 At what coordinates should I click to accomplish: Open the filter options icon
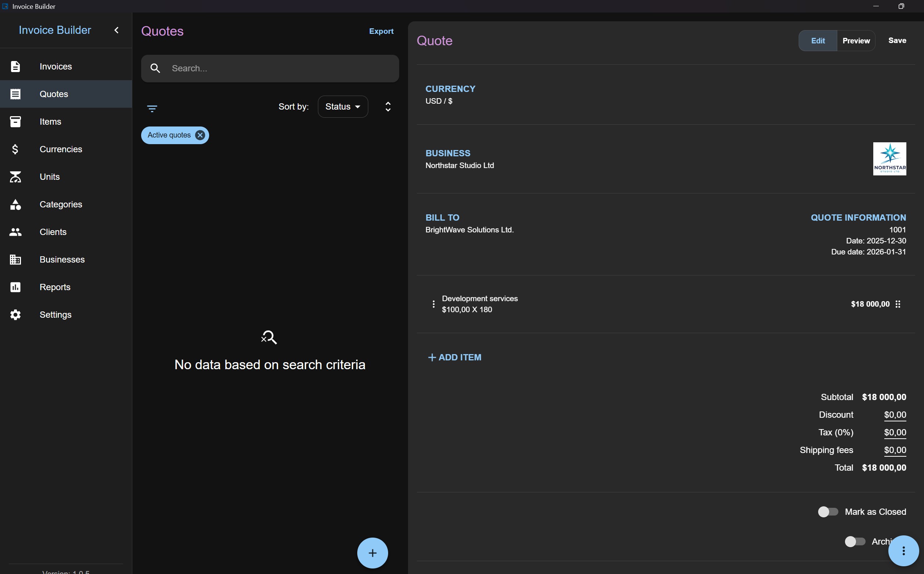(x=152, y=109)
